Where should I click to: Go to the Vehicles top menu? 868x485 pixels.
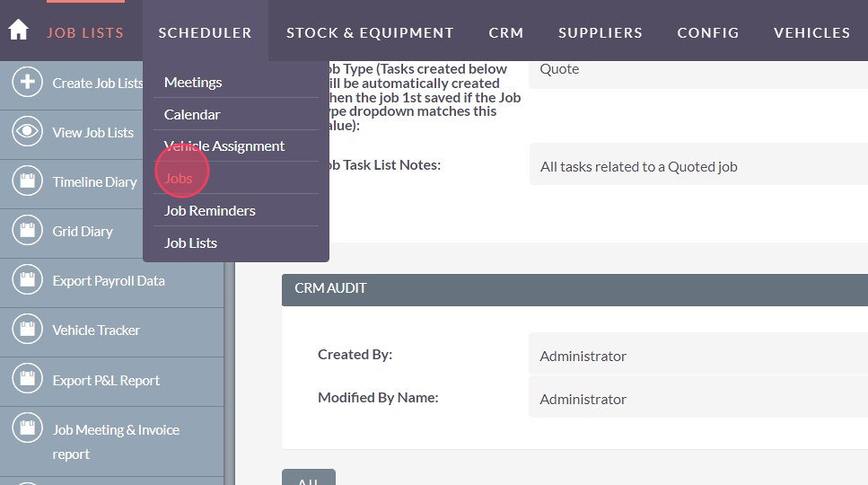click(811, 32)
